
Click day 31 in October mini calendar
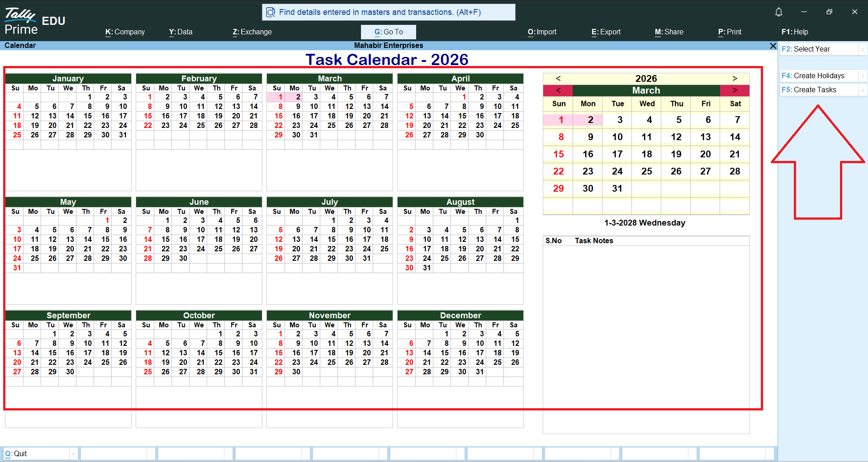click(x=254, y=372)
